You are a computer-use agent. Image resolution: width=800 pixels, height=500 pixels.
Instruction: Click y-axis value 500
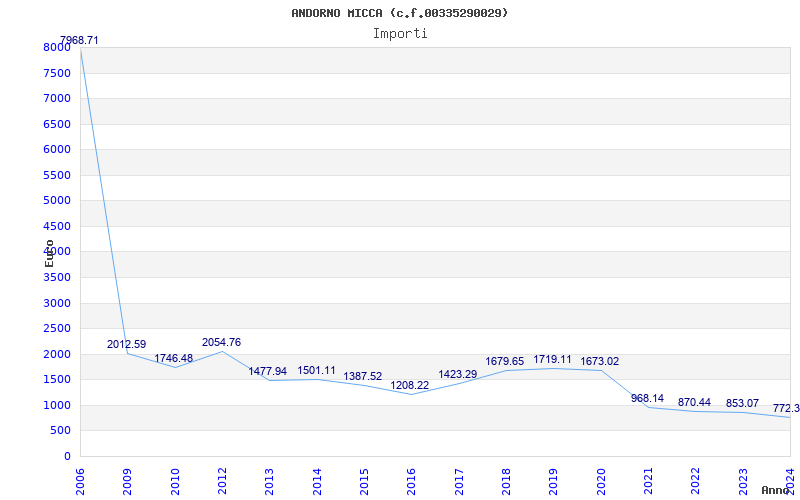60,431
